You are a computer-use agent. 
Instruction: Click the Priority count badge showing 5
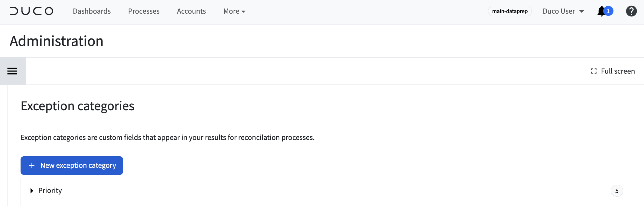pyautogui.click(x=617, y=191)
